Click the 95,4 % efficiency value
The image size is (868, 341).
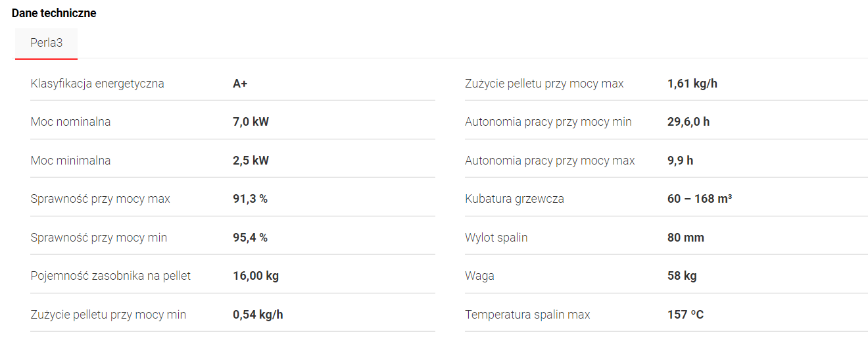pos(250,238)
